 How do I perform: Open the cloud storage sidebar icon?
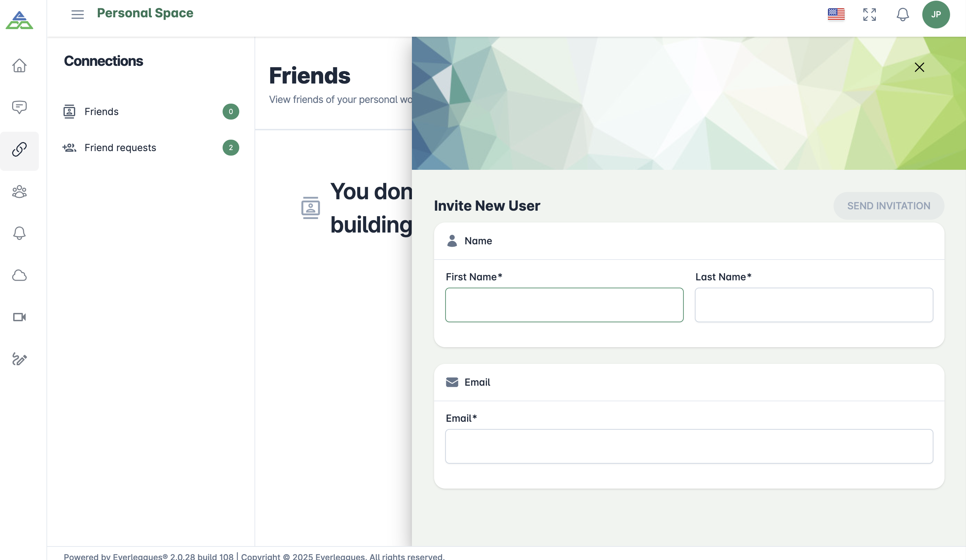click(19, 275)
